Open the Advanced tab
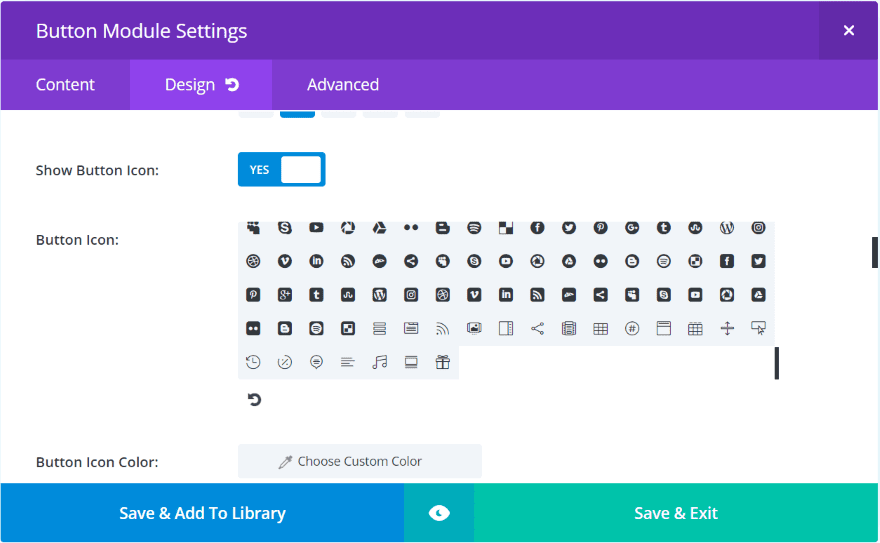880x543 pixels. pos(343,85)
